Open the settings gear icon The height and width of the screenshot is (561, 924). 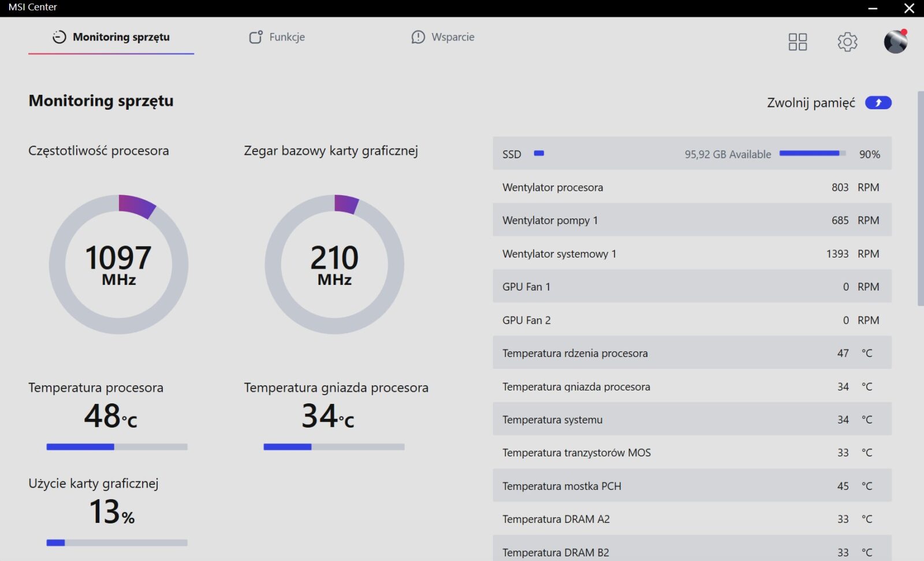pos(847,42)
